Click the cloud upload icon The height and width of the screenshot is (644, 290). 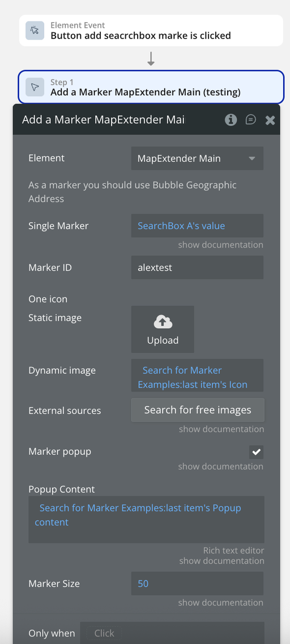tap(163, 322)
